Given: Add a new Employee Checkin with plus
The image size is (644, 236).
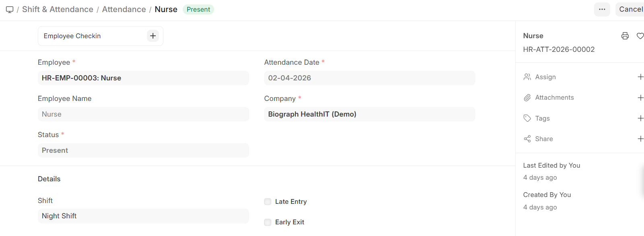Looking at the screenshot, I should click(153, 36).
